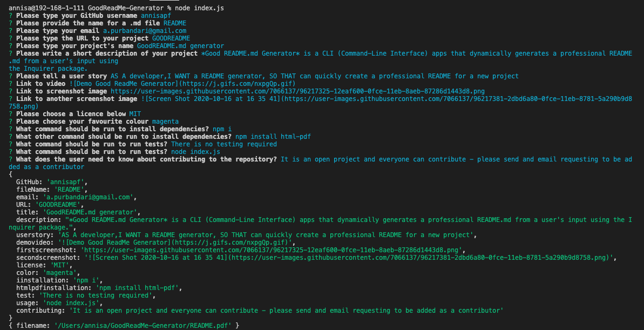Click the shell prompt 'annisa@192-168-1-111 GoodReadMe-Generator'
644x330 pixels.
tap(86, 8)
